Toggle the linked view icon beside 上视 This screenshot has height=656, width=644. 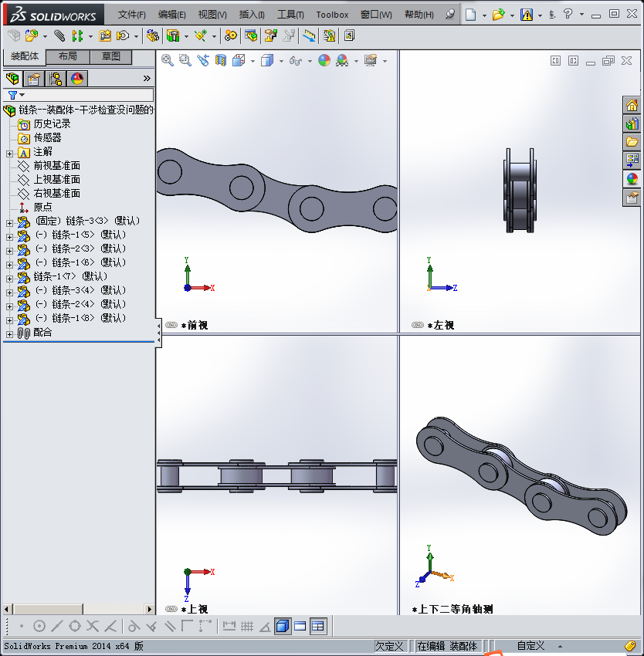pyautogui.click(x=171, y=609)
